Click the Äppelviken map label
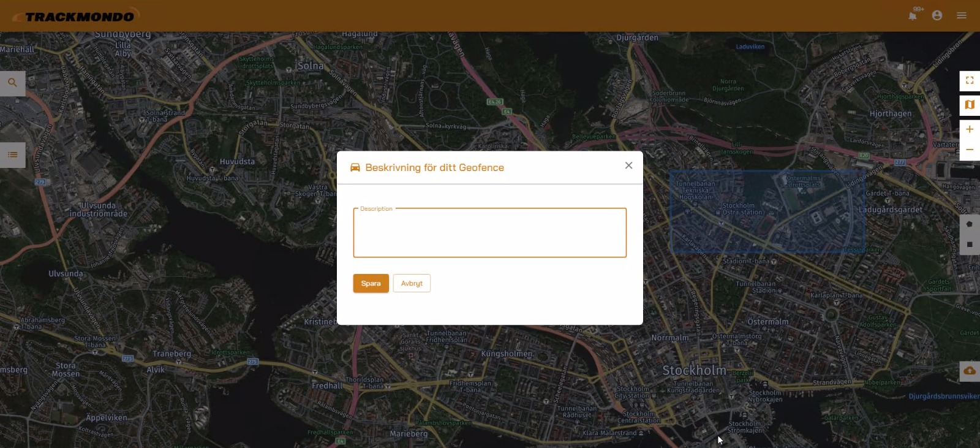This screenshot has height=448, width=980. 107,418
